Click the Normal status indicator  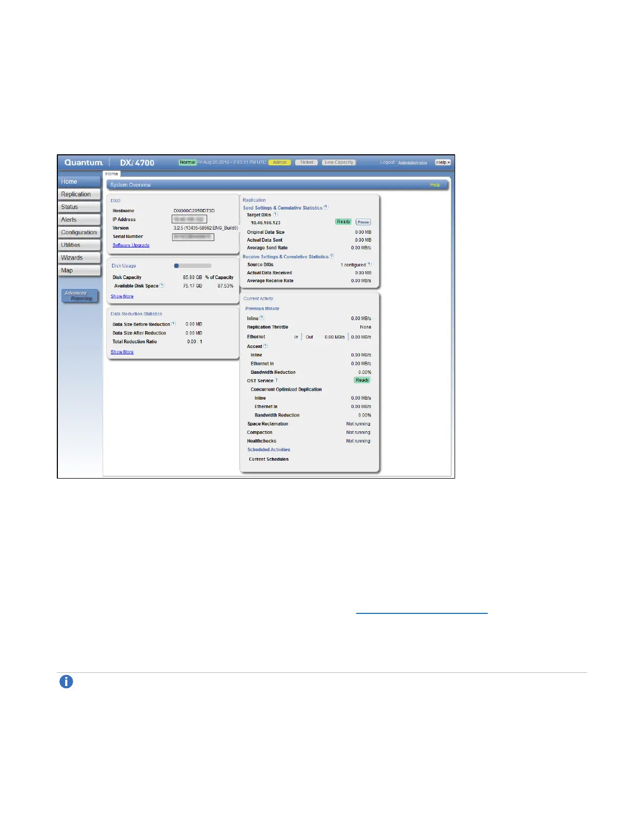(x=187, y=162)
